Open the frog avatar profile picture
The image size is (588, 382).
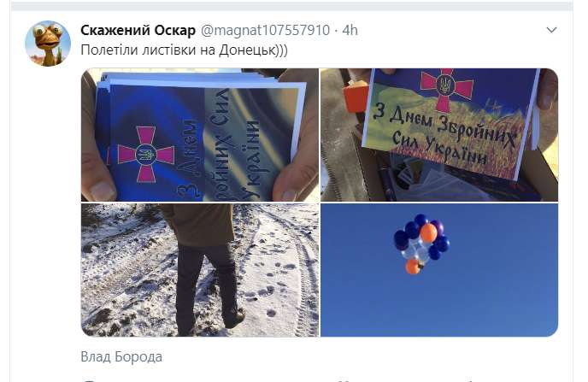point(48,43)
